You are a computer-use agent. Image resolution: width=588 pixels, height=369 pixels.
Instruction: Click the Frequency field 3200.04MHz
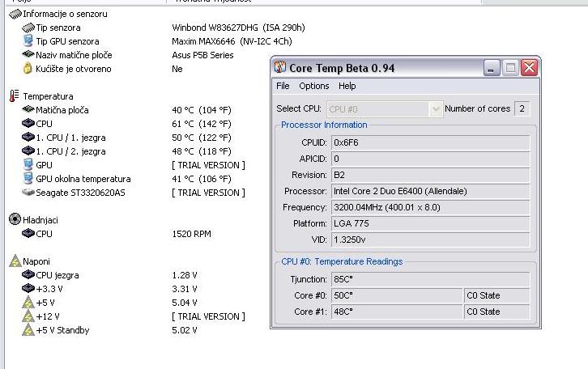(431, 207)
